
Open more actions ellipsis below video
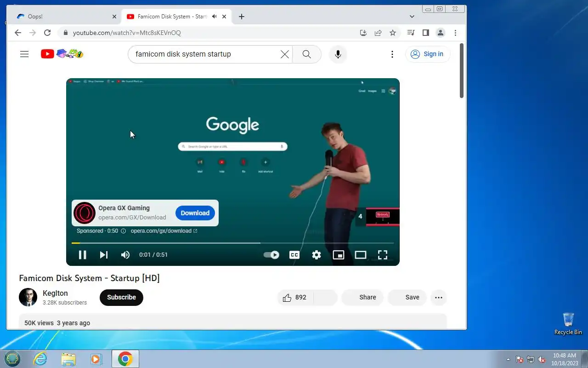(x=439, y=298)
